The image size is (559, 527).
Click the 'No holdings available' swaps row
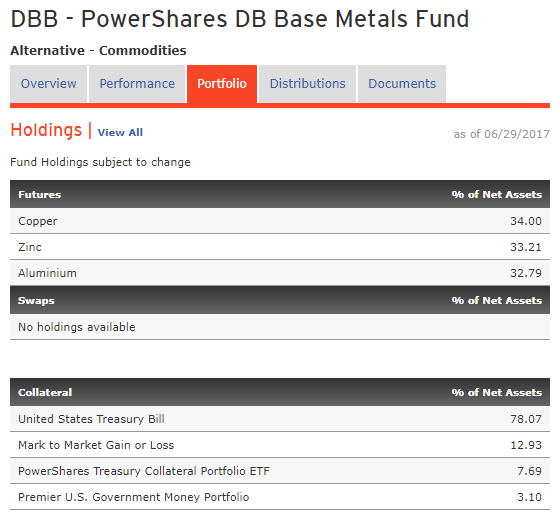coord(280,327)
